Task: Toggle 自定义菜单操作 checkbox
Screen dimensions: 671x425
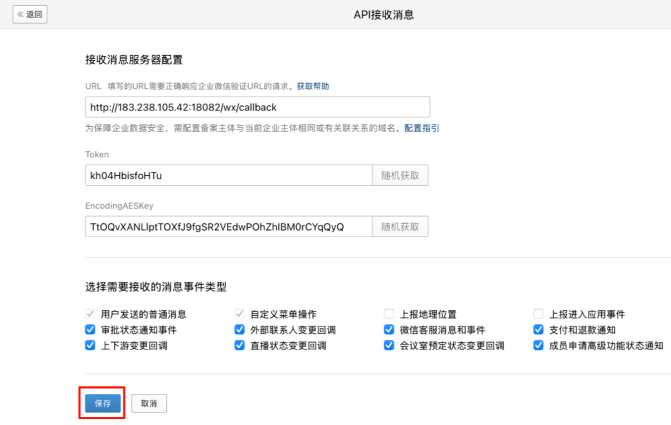Action: click(240, 313)
